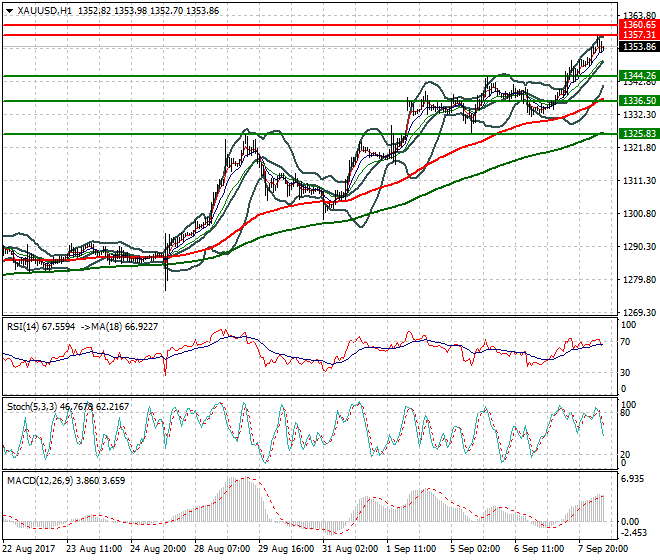Click the 1279.80 price scale value
This screenshot has height=560, width=660.
tap(639, 280)
